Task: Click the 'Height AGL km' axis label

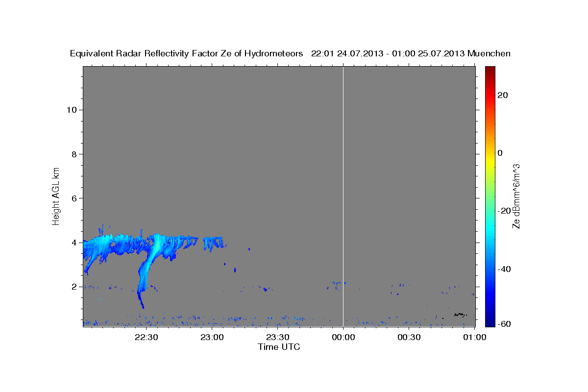Action: click(x=56, y=196)
